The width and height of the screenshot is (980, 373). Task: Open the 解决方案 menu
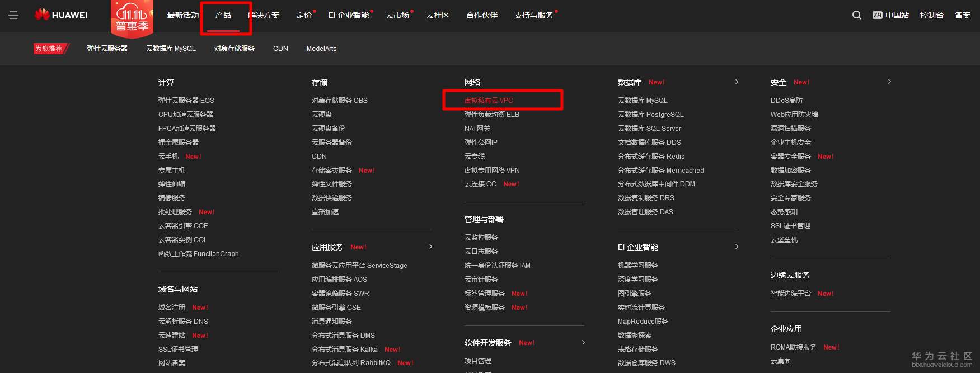point(264,15)
